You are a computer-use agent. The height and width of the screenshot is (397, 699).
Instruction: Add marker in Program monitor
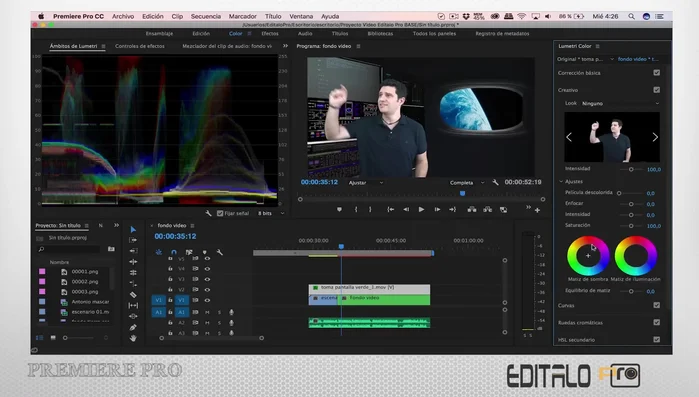339,209
